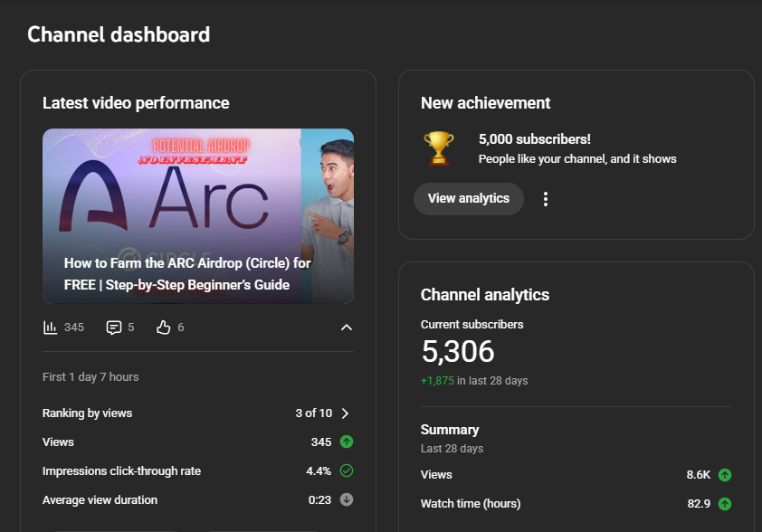762x532 pixels.
Task: Collapse the latest video performance stats panel
Action: 346,328
